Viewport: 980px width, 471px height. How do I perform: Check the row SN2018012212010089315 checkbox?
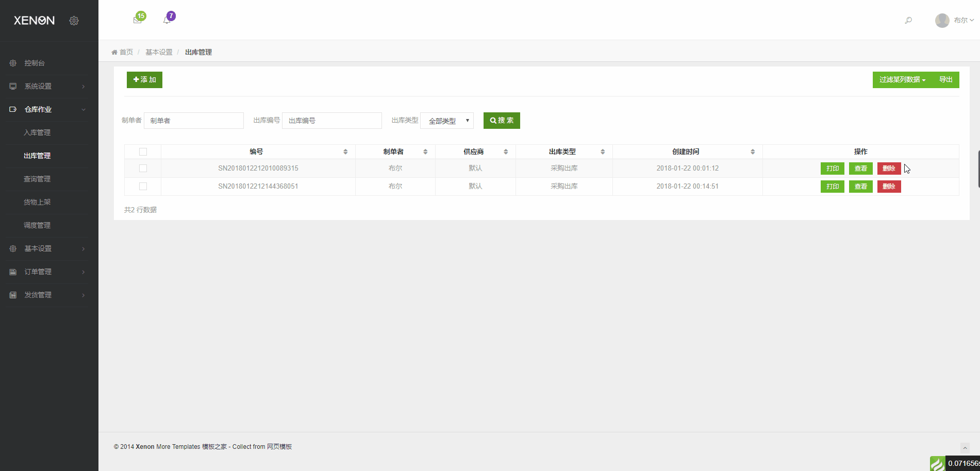[x=143, y=168]
